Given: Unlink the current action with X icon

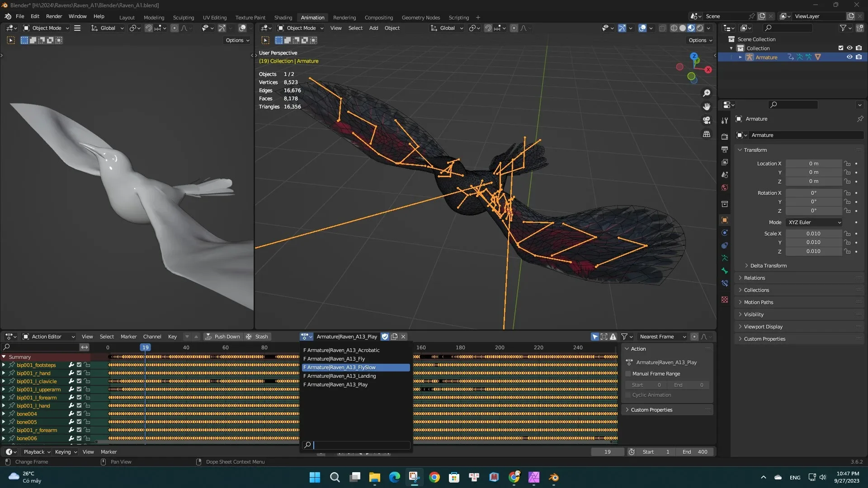Looking at the screenshot, I should coord(403,337).
